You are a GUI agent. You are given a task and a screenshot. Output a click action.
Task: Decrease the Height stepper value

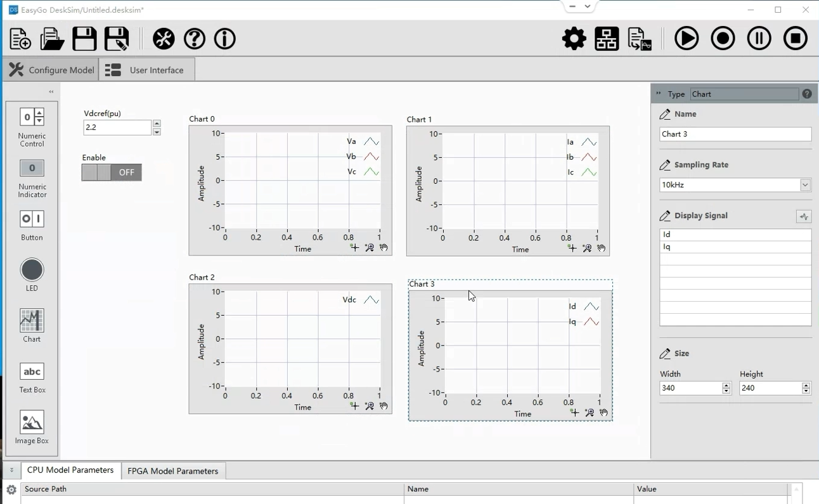[x=806, y=391]
